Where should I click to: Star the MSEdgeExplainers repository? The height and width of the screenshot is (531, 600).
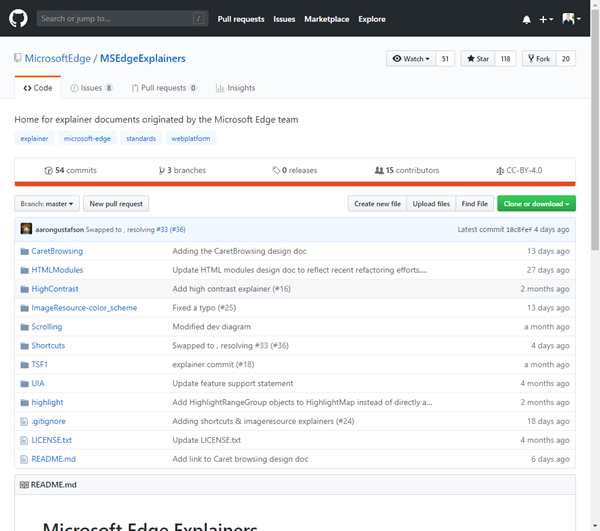476,59
